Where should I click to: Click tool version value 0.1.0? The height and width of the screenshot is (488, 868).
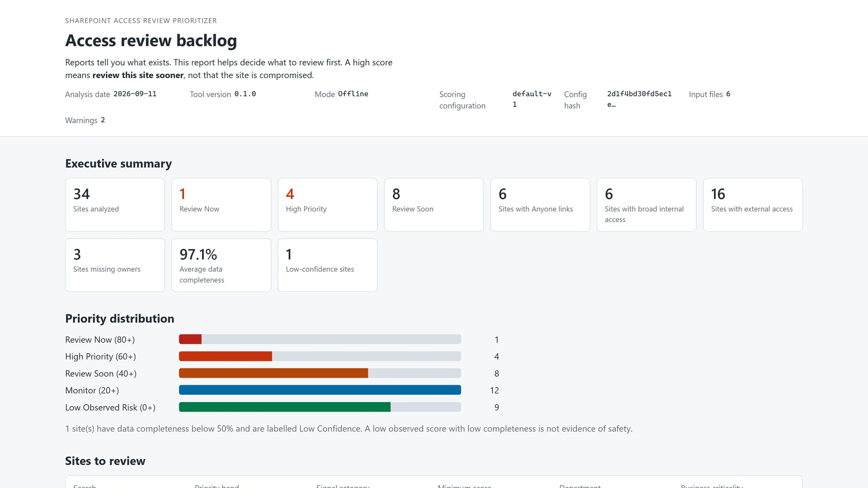click(245, 94)
